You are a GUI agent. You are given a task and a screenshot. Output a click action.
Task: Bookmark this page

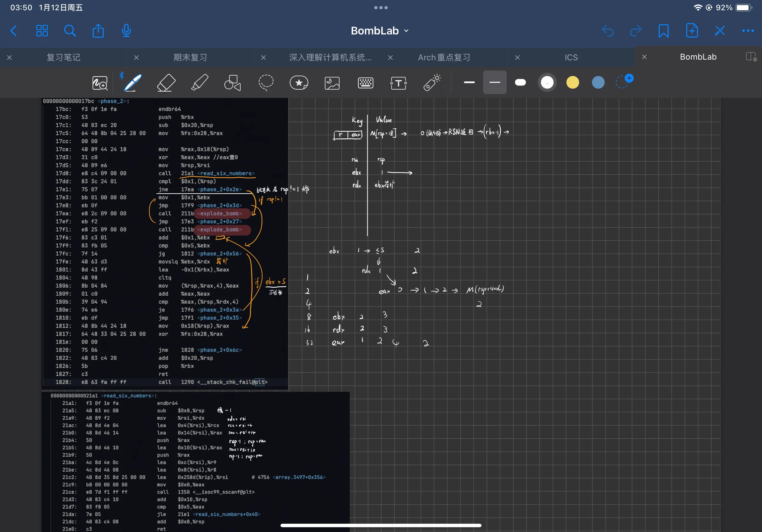[663, 31]
